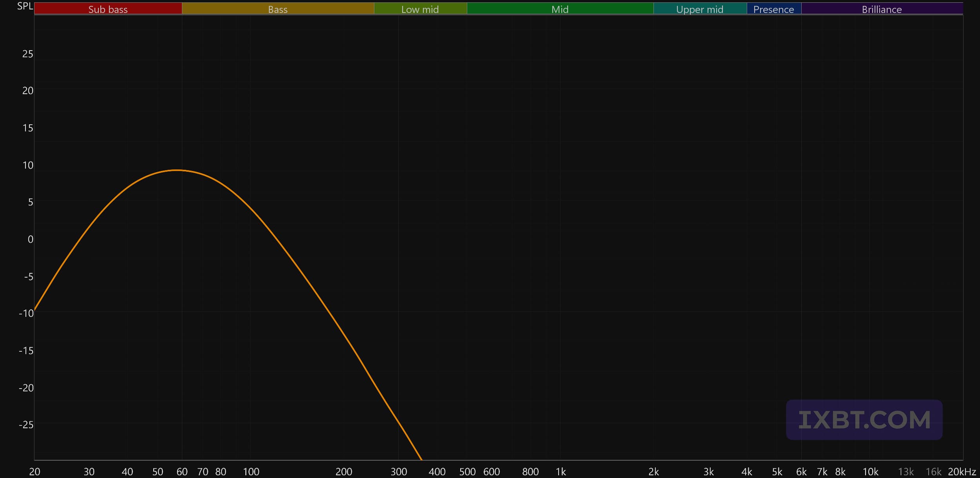
Task: Click the 10 dB level label
Action: (27, 165)
